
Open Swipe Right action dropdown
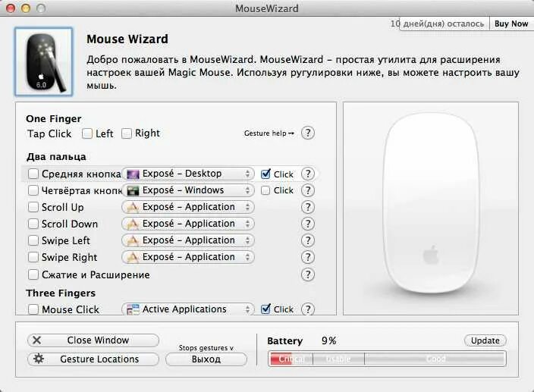point(188,257)
